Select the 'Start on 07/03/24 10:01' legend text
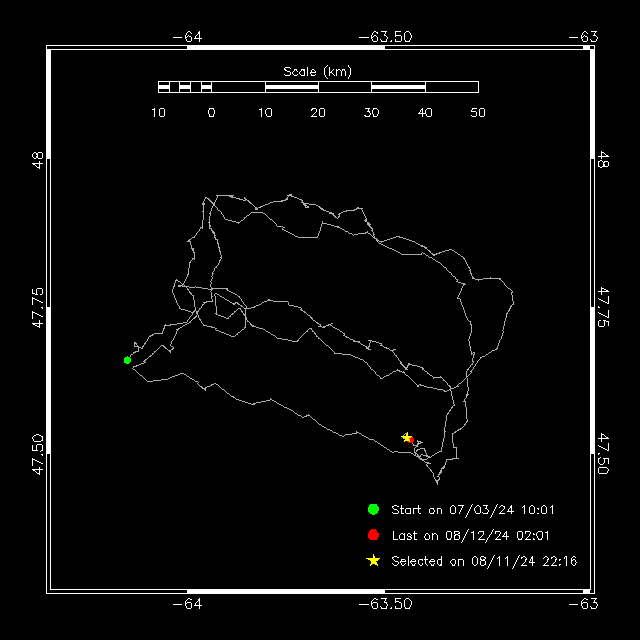The image size is (640, 640). [473, 510]
